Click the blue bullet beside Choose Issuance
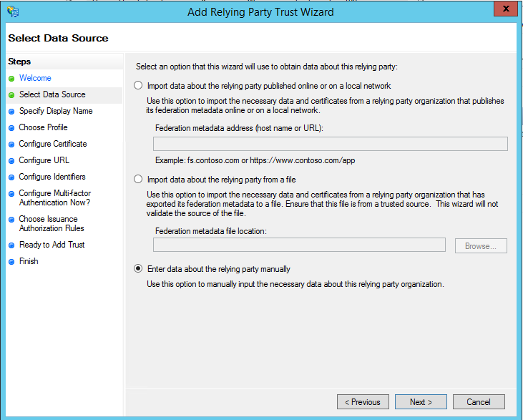Image resolution: width=523 pixels, height=420 pixels. (11, 220)
